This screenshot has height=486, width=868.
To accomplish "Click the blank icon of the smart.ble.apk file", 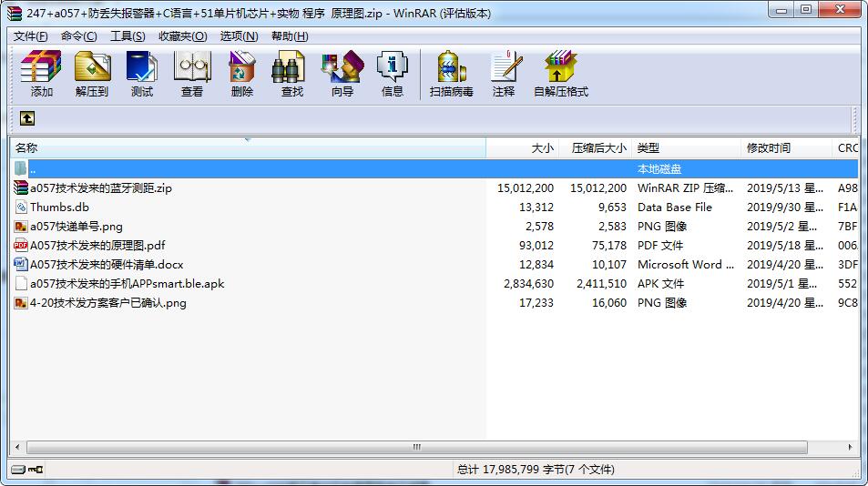I will pos(20,284).
